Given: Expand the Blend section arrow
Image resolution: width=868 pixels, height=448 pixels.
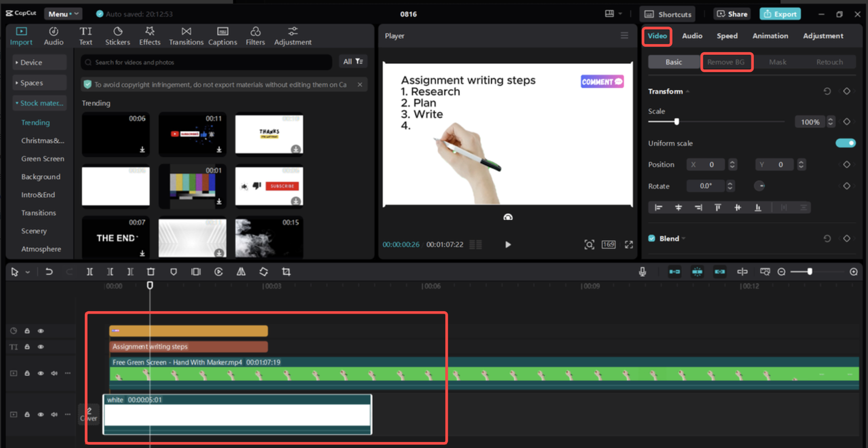Looking at the screenshot, I should [x=684, y=238].
